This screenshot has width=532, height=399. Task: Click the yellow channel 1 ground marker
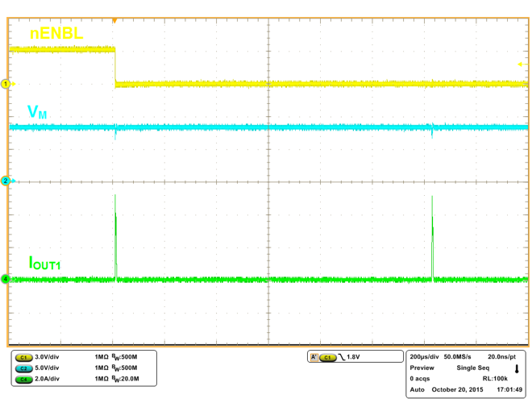click(6, 84)
